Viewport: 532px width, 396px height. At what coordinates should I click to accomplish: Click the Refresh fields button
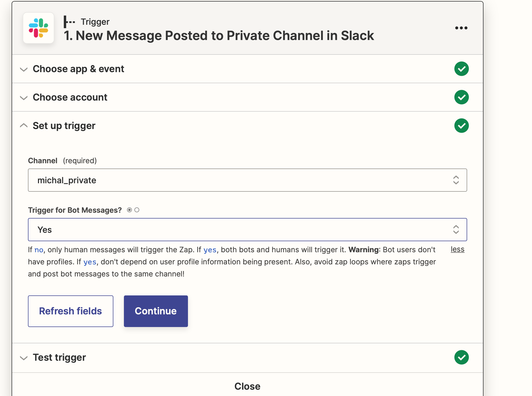[x=71, y=311]
